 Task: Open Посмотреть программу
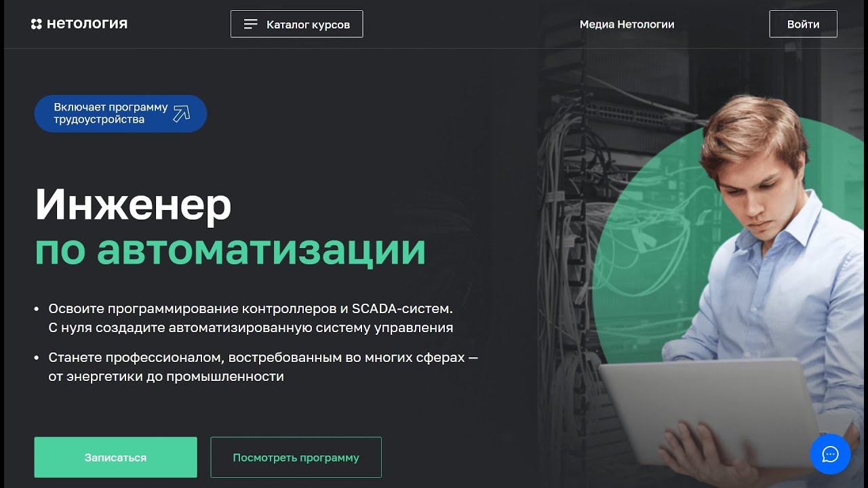tap(296, 457)
